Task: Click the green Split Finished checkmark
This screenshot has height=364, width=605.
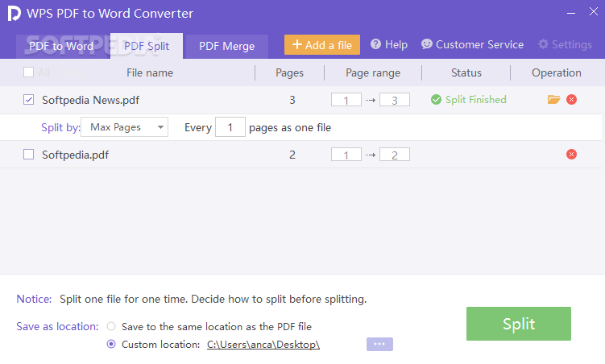Action: tap(436, 100)
